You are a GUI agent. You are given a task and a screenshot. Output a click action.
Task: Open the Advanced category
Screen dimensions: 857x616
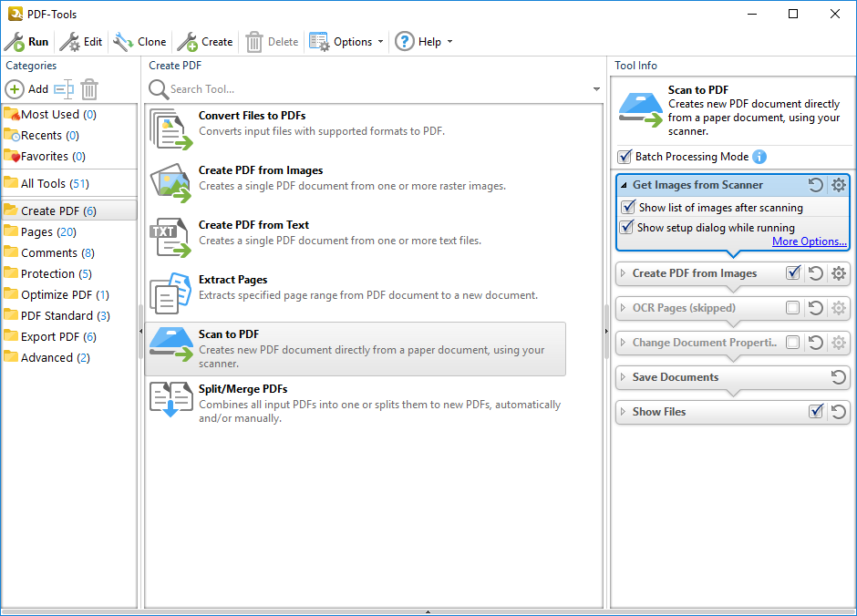[69, 358]
